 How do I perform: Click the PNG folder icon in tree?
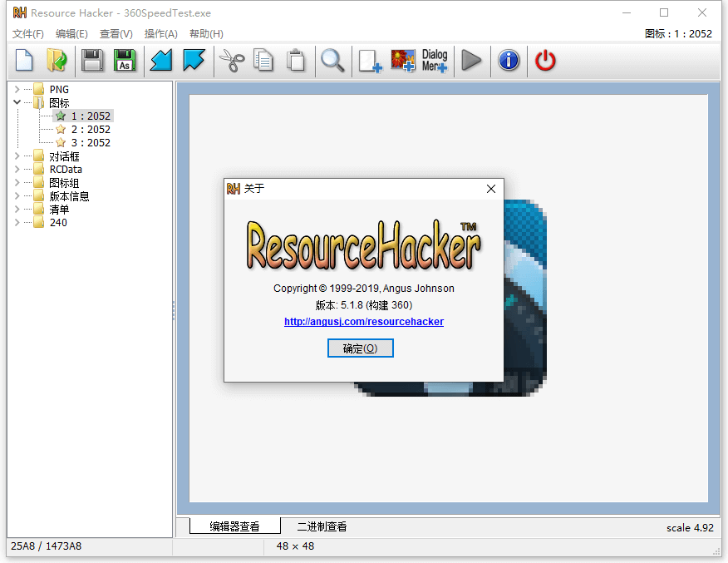click(39, 89)
